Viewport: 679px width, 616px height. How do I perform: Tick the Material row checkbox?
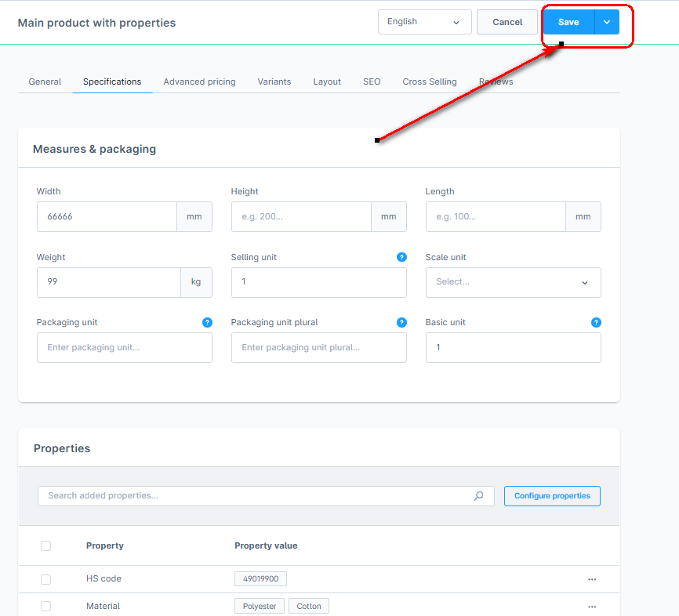(45, 607)
